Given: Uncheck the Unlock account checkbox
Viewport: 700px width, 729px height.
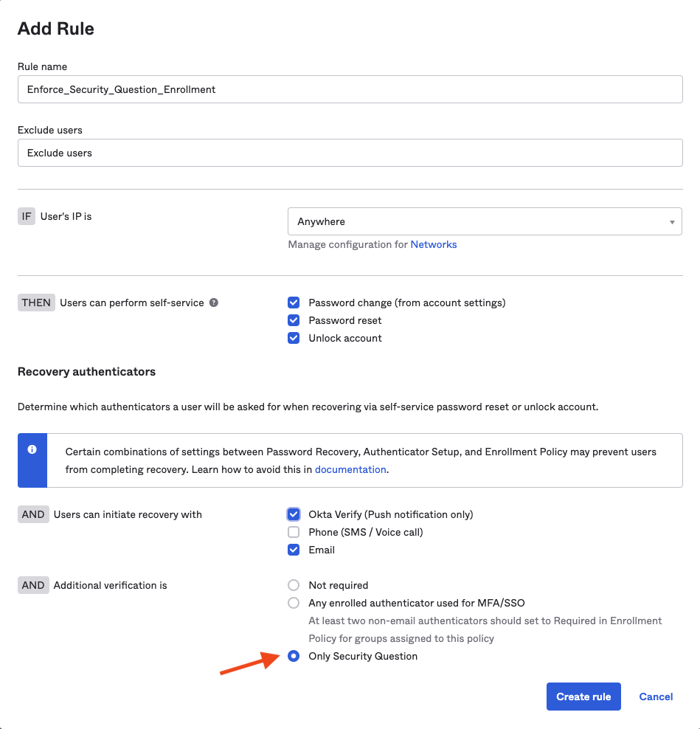Looking at the screenshot, I should [294, 338].
